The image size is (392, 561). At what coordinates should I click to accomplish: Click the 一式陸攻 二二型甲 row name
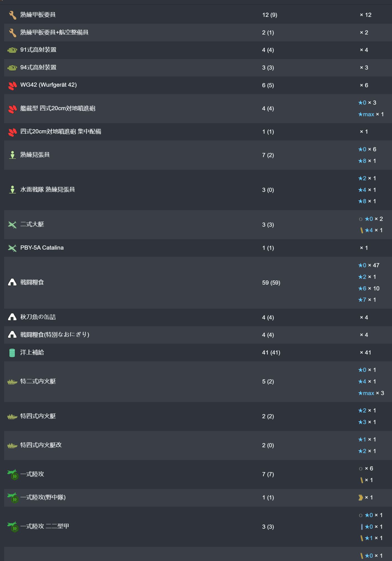45,526
